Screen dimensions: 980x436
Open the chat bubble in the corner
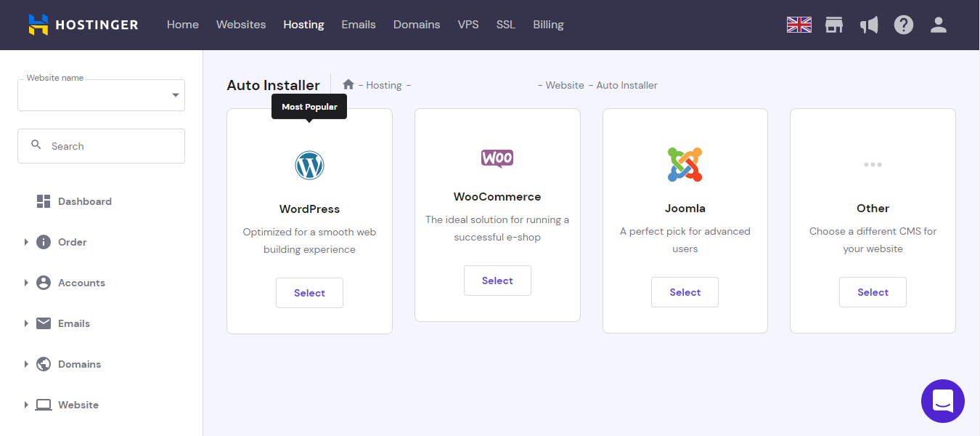943,400
